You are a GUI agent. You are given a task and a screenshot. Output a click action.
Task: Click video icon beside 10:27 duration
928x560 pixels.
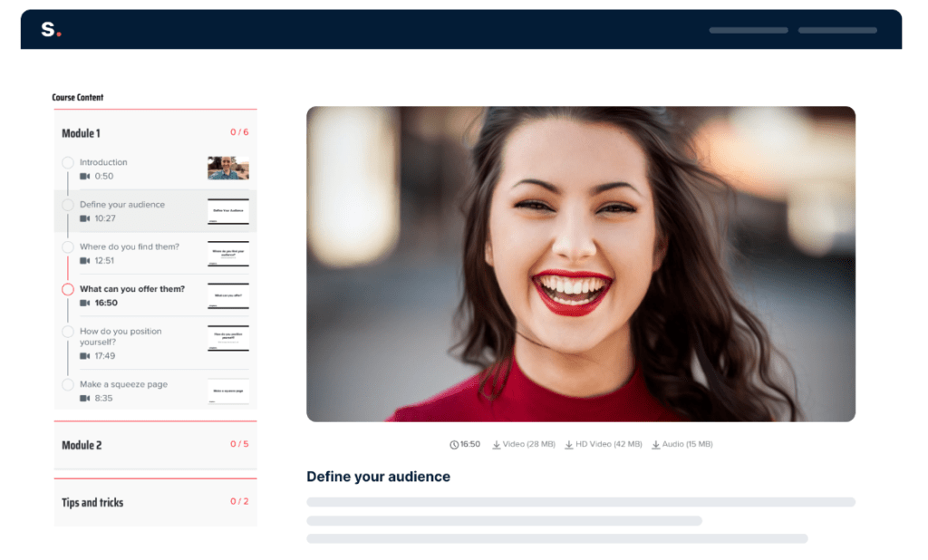(x=84, y=218)
